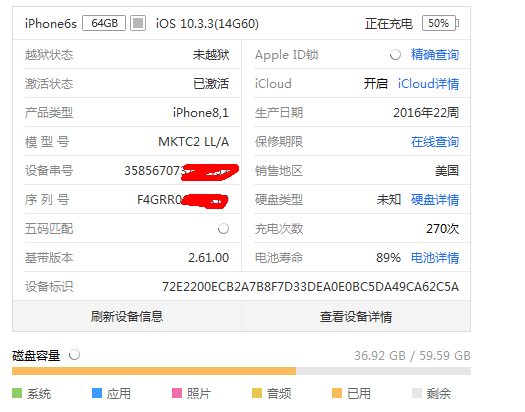Open 精确查询 link for Apple ID lock
Screen dimensions: 525x412
435,55
